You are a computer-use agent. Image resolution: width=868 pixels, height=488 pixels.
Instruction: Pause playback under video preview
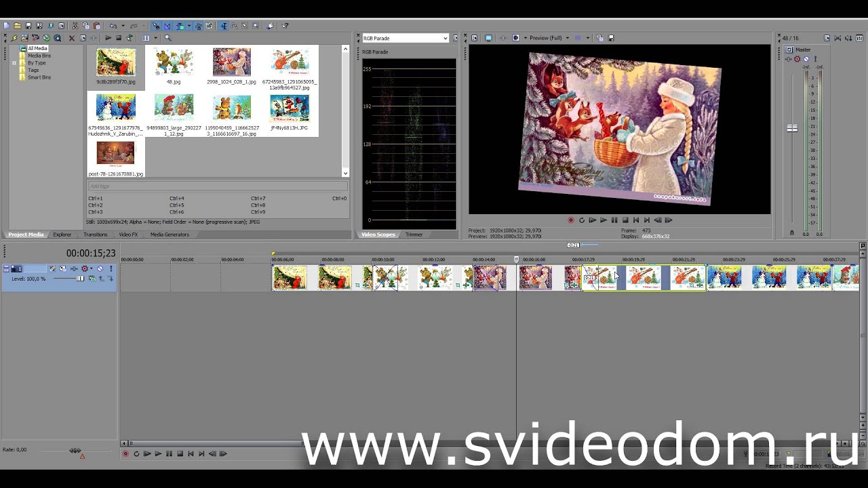614,220
